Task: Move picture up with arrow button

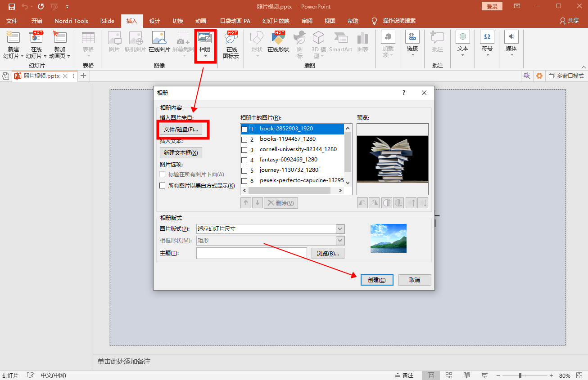Action: point(246,203)
